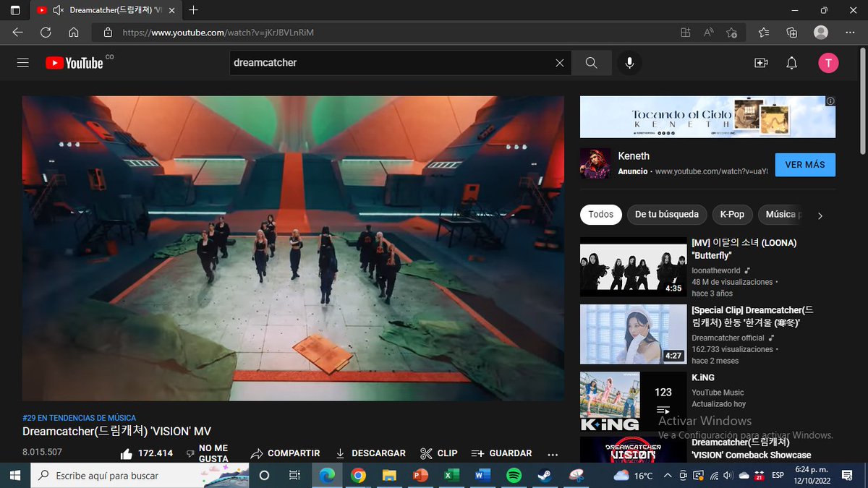Viewport: 868px width, 488px height.
Task: View site info via the padlock
Action: (108, 33)
